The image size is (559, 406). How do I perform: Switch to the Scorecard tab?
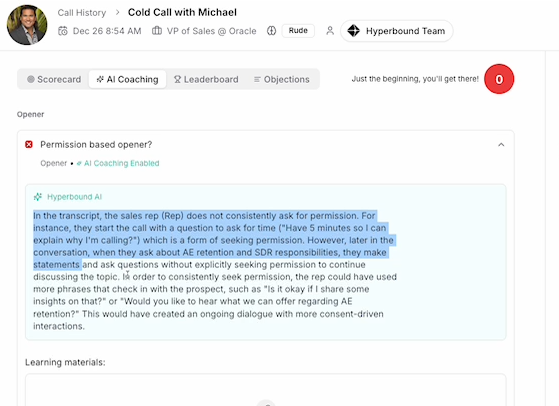(54, 79)
